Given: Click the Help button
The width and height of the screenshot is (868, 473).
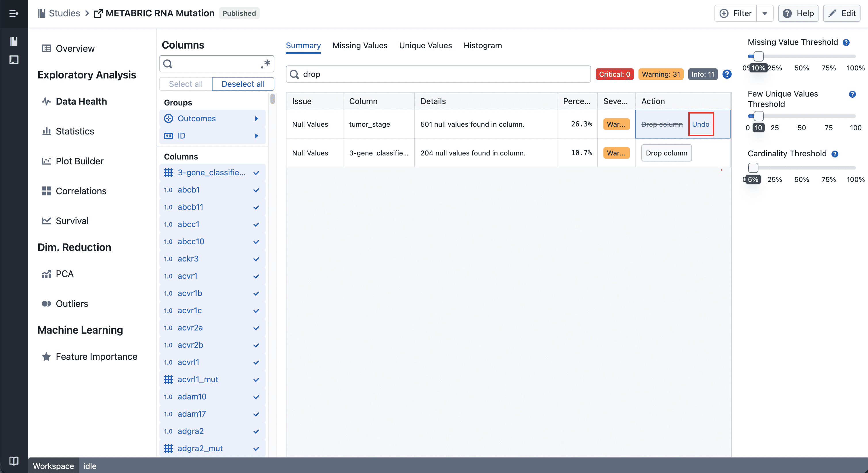Looking at the screenshot, I should [x=798, y=14].
